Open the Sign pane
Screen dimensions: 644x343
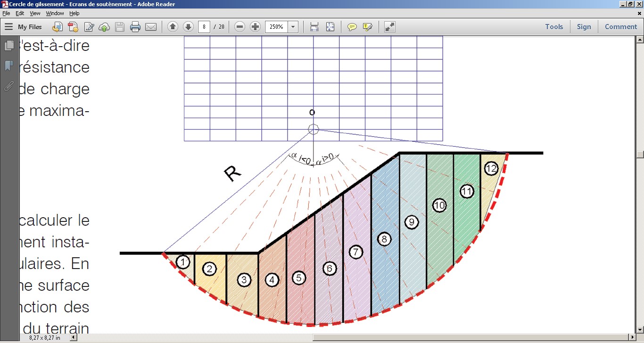(584, 27)
